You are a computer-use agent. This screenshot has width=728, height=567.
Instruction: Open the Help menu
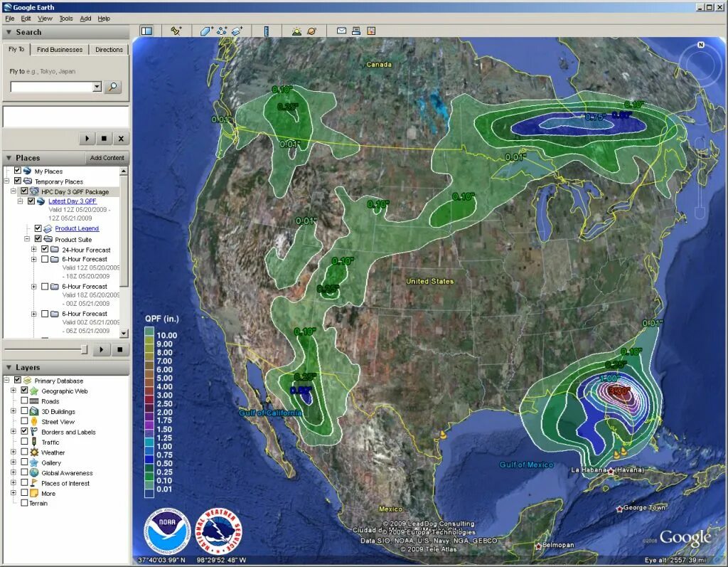point(104,18)
